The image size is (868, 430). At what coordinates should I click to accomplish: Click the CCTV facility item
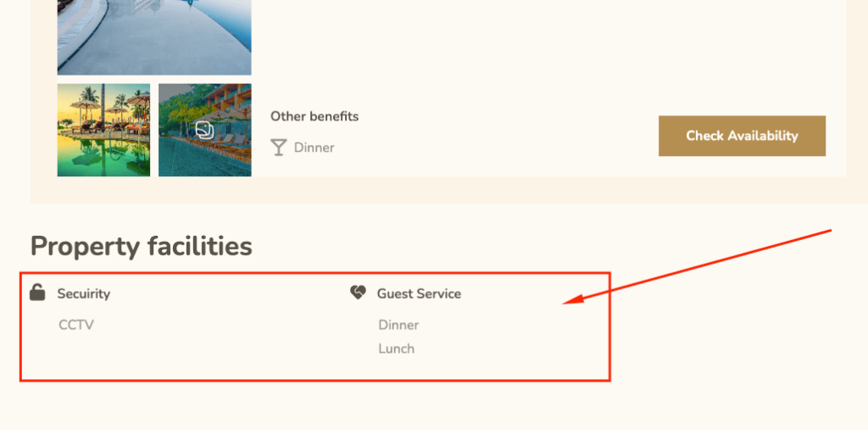click(x=76, y=325)
